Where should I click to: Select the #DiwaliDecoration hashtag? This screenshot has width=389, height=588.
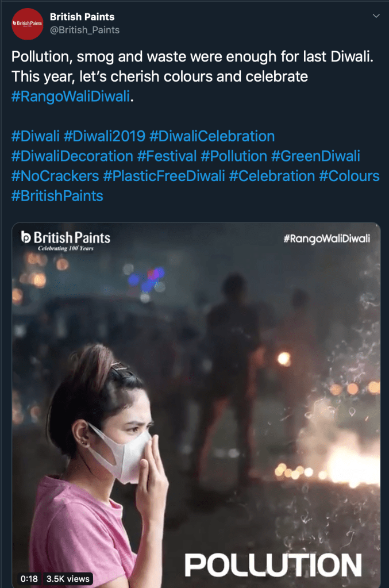(x=72, y=156)
